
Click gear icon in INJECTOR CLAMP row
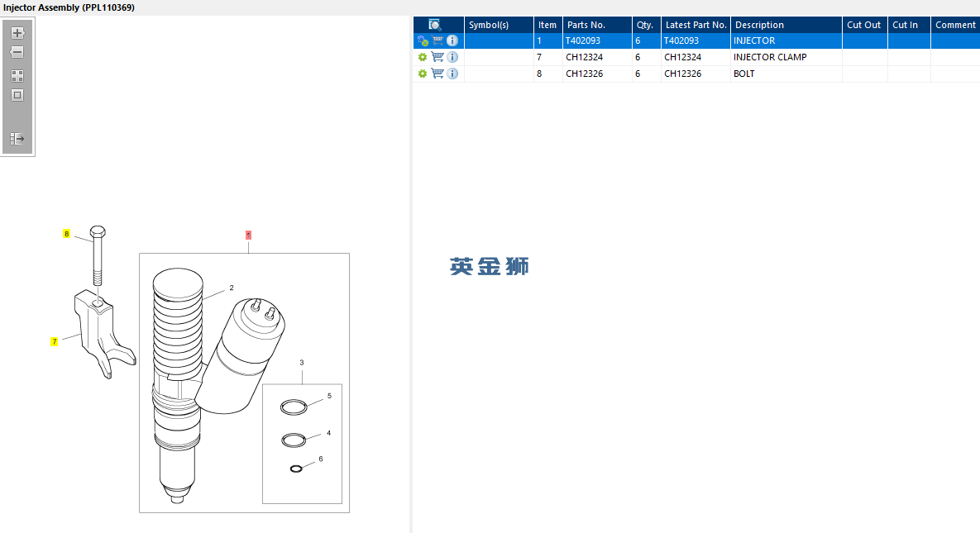point(423,57)
